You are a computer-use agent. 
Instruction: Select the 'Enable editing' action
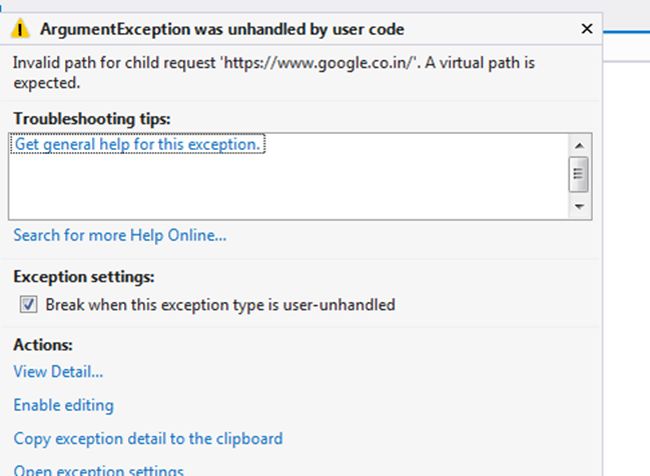tap(63, 405)
